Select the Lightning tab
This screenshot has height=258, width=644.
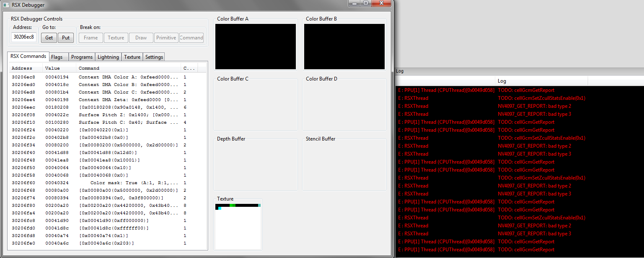(x=108, y=57)
